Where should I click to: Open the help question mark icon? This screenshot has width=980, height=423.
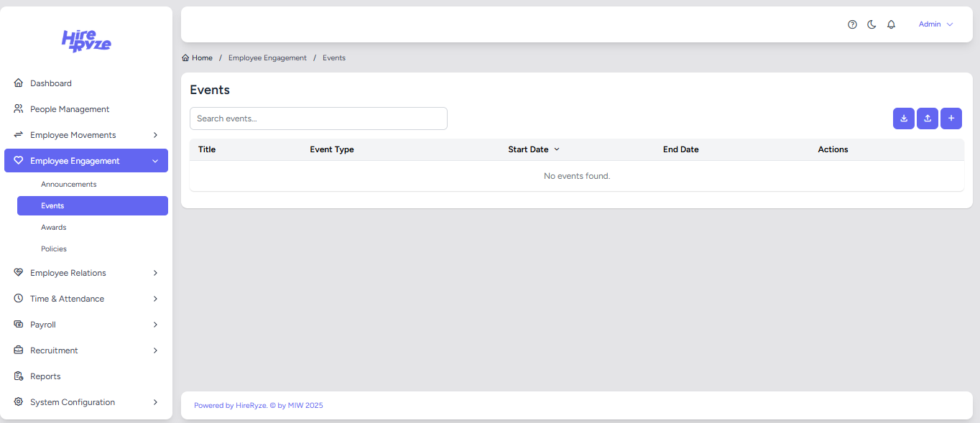(x=852, y=24)
